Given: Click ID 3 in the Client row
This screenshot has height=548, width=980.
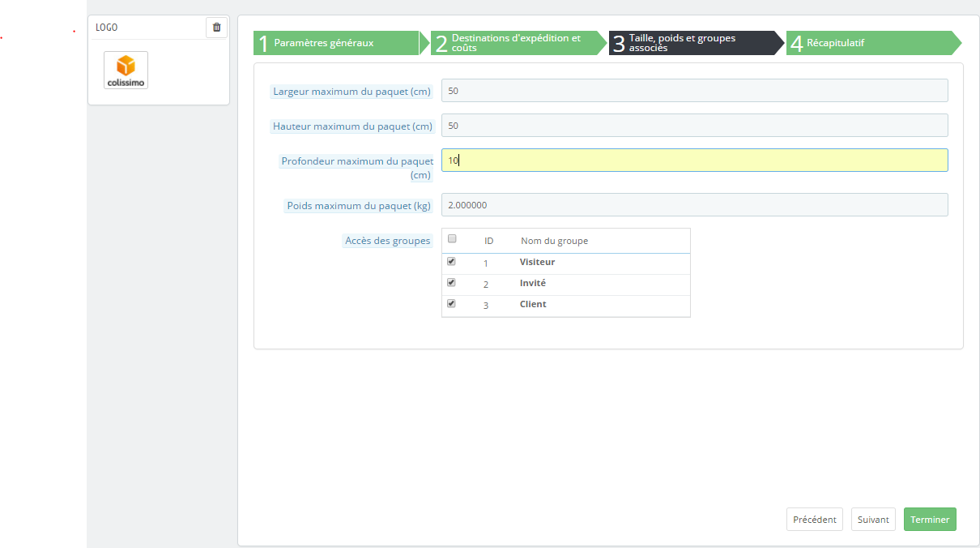Looking at the screenshot, I should point(486,306).
